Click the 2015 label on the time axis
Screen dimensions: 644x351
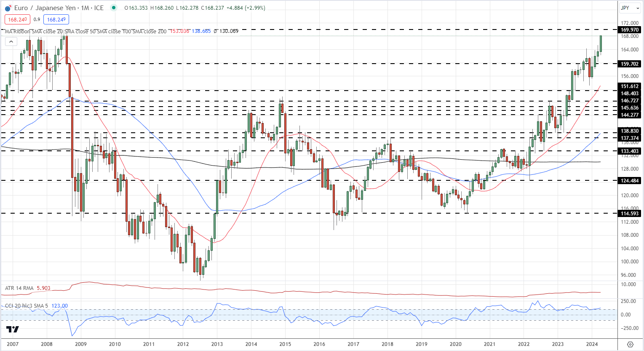(285, 344)
